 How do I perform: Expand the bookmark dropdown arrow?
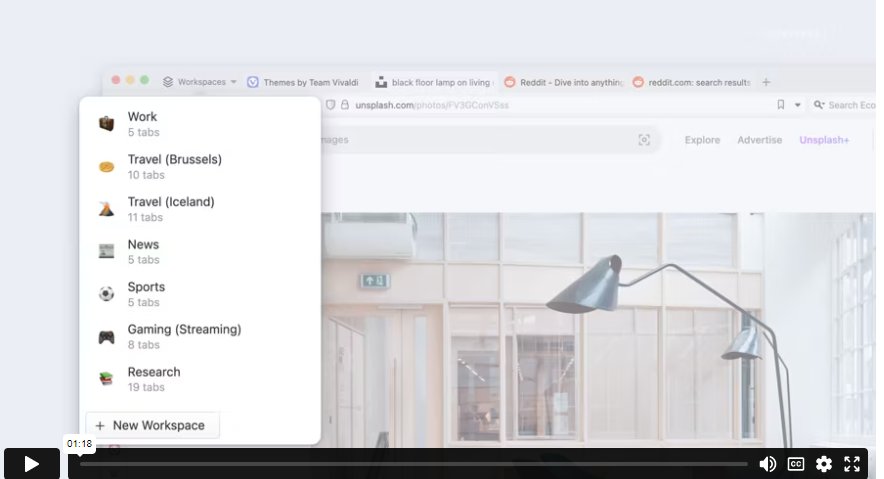(798, 105)
